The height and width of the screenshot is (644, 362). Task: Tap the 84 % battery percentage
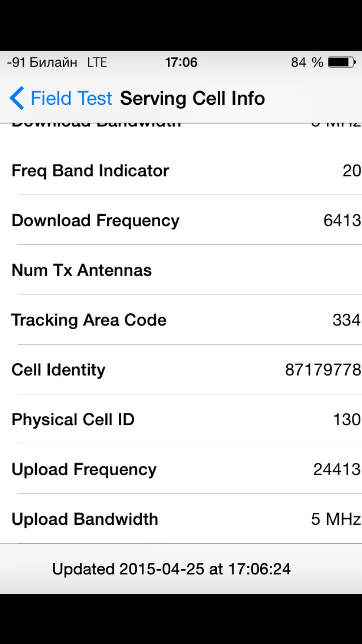pos(307,62)
